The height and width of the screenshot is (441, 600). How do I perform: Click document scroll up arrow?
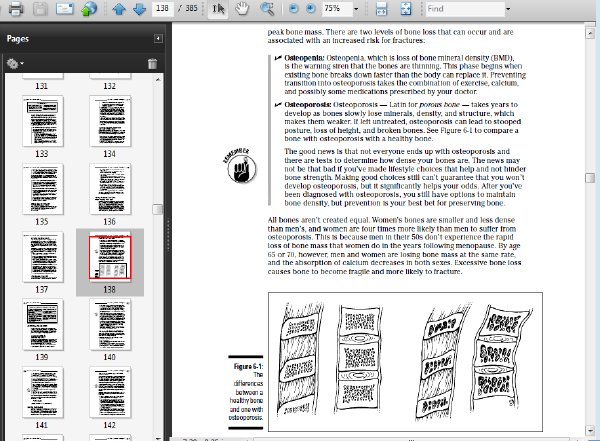coord(590,33)
